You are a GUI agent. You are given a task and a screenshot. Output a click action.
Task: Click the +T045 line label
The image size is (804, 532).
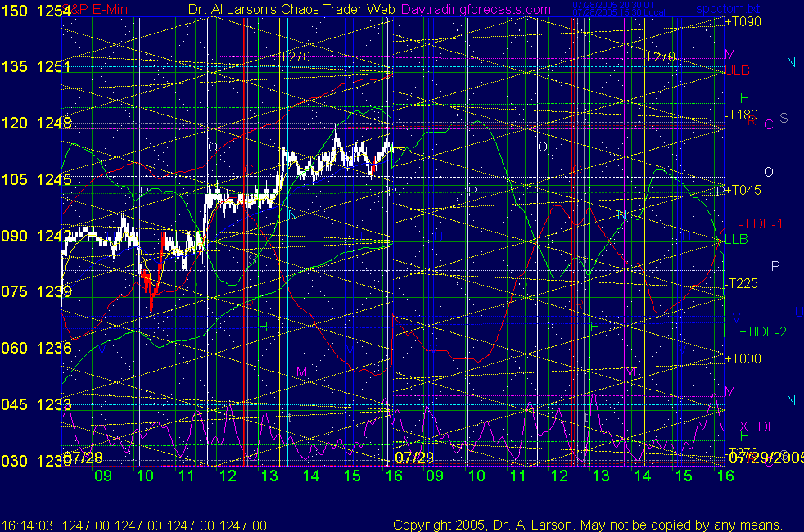743,190
